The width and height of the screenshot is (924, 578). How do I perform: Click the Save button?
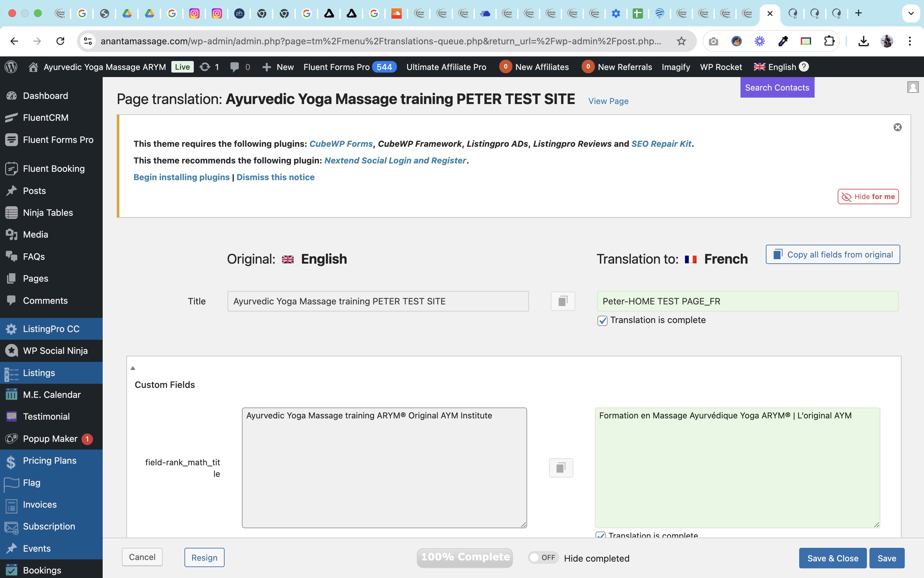886,558
